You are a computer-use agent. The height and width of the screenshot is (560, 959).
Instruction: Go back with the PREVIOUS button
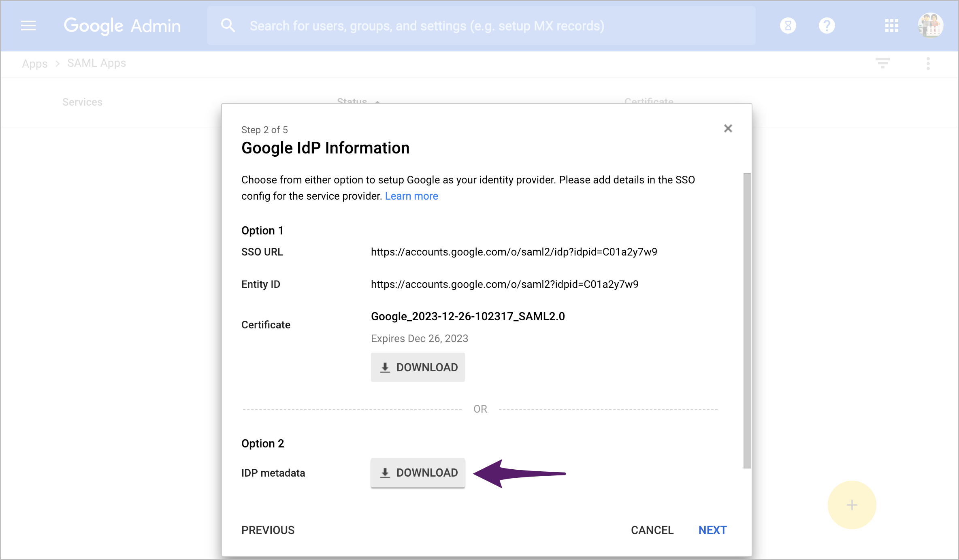pyautogui.click(x=268, y=530)
